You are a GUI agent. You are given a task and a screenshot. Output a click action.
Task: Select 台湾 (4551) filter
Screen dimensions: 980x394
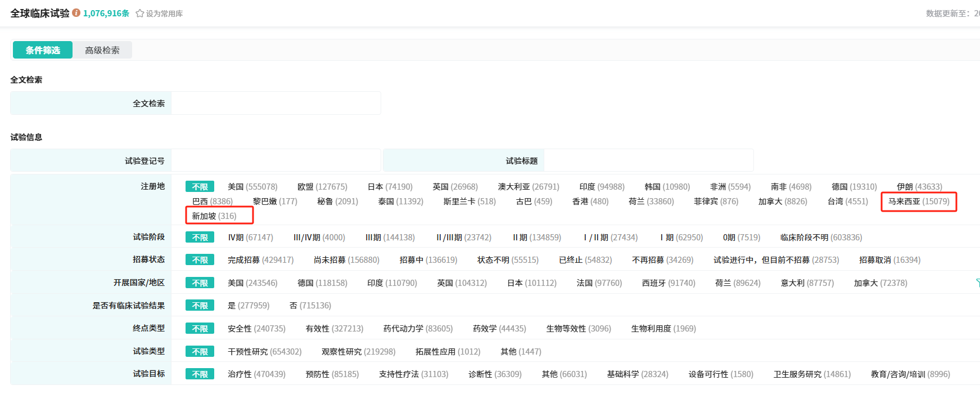848,202
